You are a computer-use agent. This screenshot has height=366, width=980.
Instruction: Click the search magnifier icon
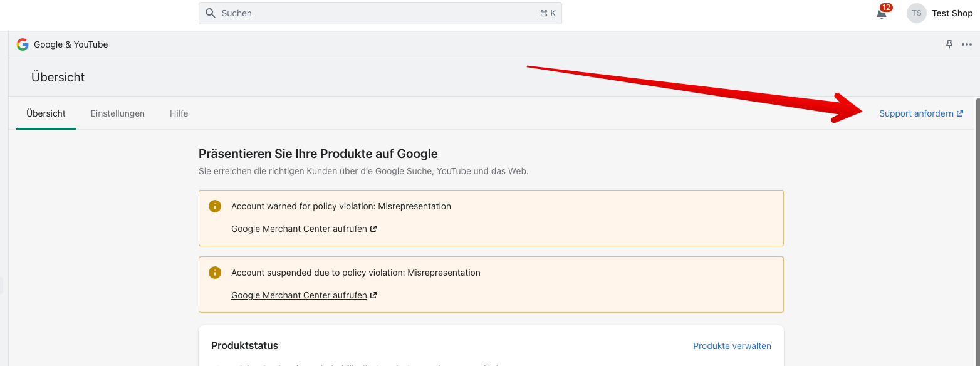point(211,13)
